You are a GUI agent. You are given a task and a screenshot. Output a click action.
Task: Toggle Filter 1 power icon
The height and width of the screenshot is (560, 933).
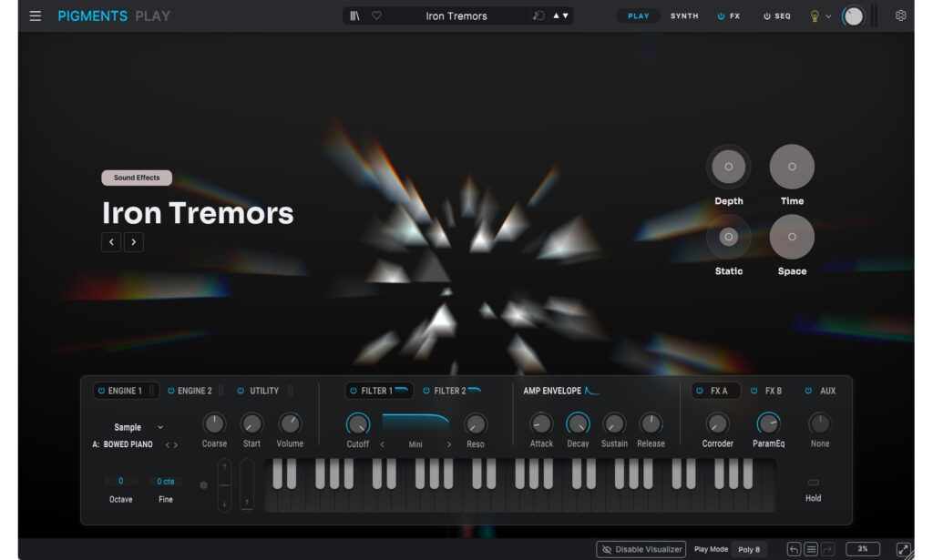point(354,391)
